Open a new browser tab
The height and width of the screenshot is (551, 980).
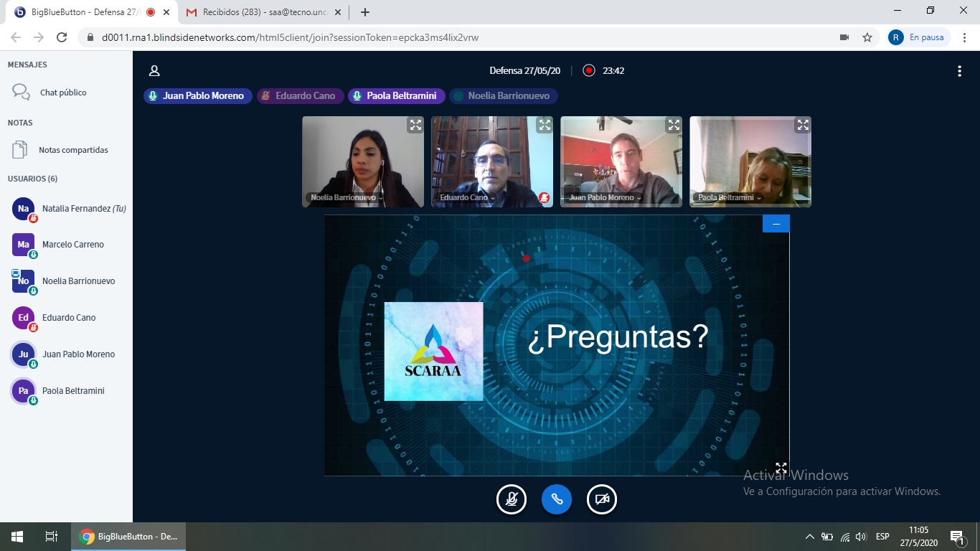(365, 12)
